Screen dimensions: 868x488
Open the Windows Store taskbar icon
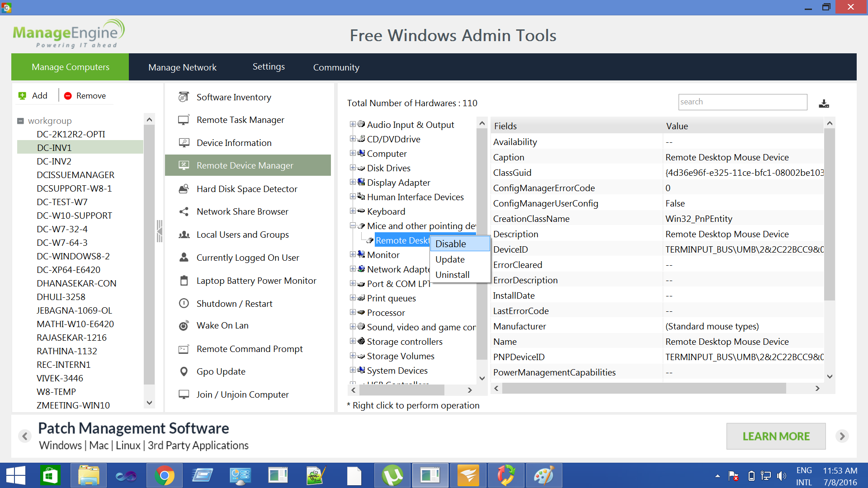50,475
